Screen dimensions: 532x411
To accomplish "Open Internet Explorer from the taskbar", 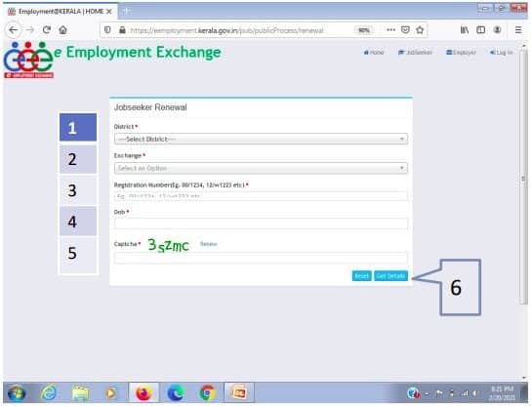I will [x=49, y=393].
